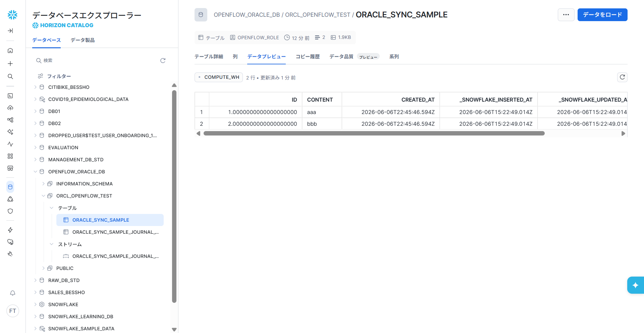Viewport: 644px width, 333px height.
Task: Open the 列 columns tab
Action: pos(235,57)
